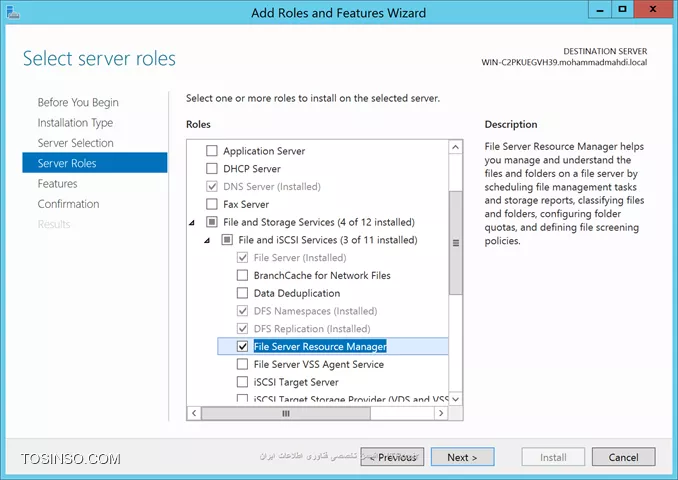678x480 pixels.
Task: Collapse File and iSCSI Services node
Action: tap(207, 240)
